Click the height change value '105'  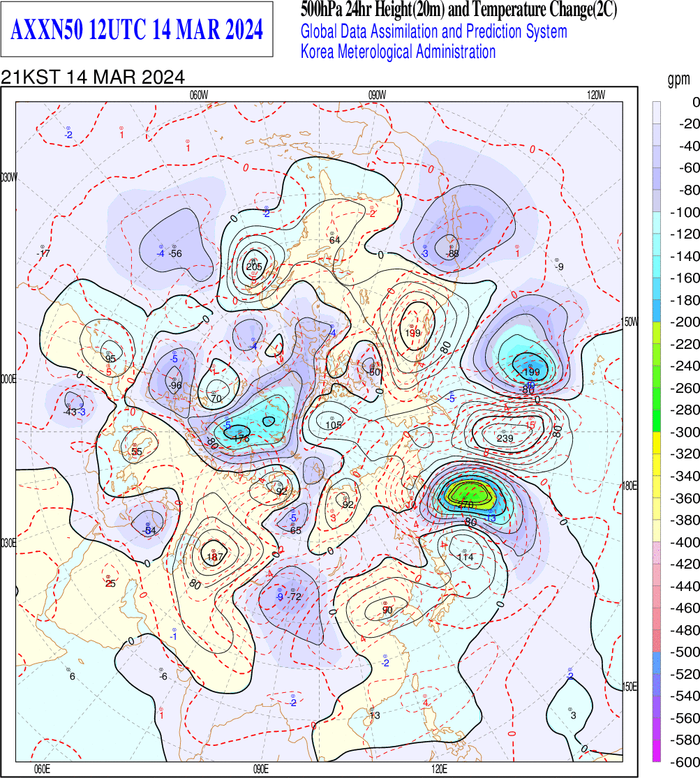pos(334,425)
